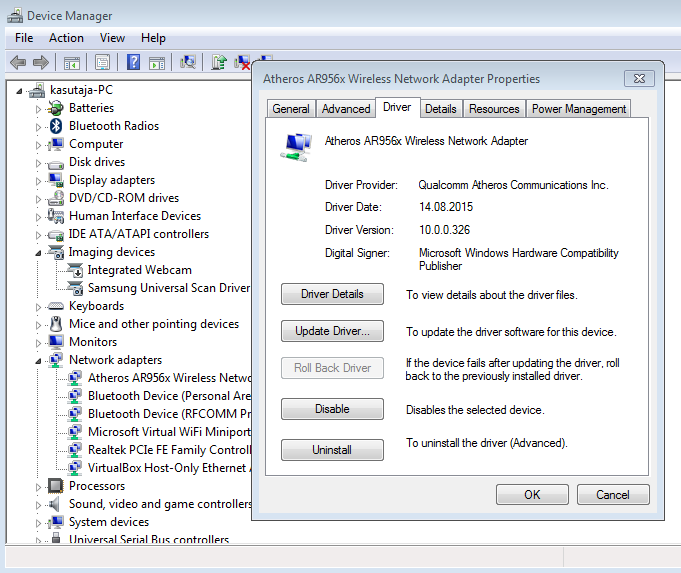Click the Sound controllers speaker icon
This screenshot has height=573, width=681.
tap(54, 504)
